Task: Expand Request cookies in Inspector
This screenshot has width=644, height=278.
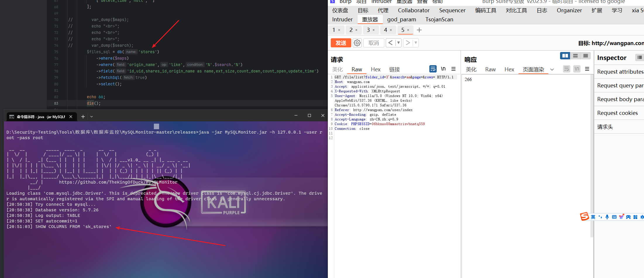Action: point(620,113)
